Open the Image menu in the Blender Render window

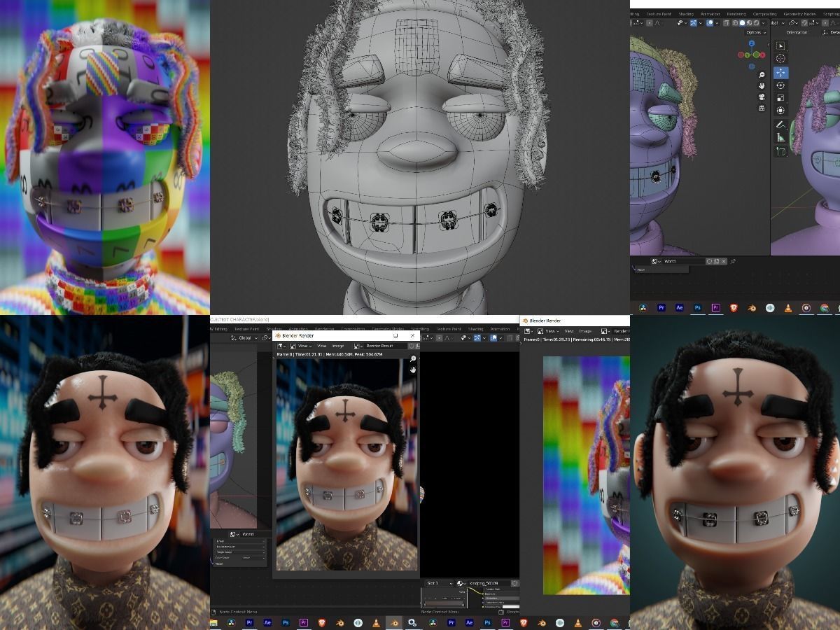point(338,346)
